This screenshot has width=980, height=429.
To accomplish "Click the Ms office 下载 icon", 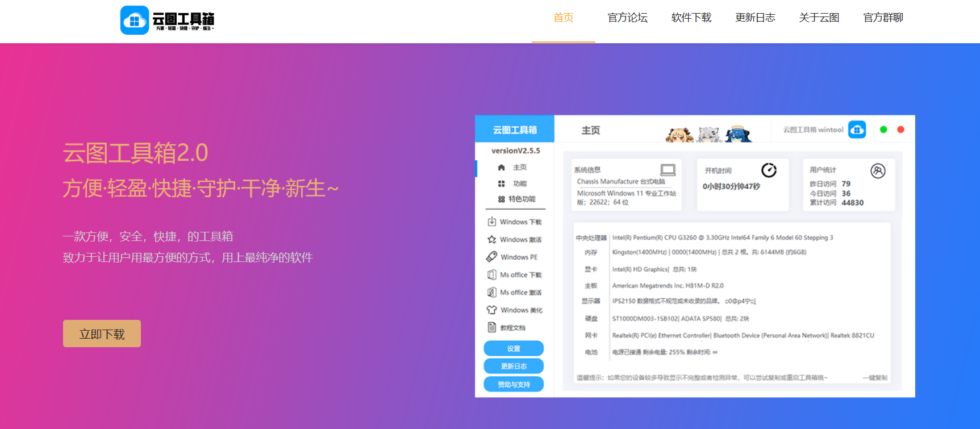I will coord(491,274).
